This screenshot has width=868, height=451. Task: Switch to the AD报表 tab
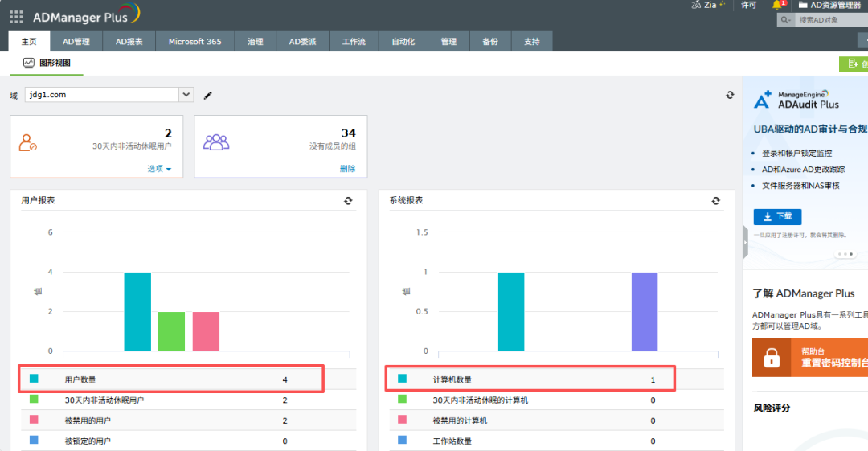tap(129, 42)
